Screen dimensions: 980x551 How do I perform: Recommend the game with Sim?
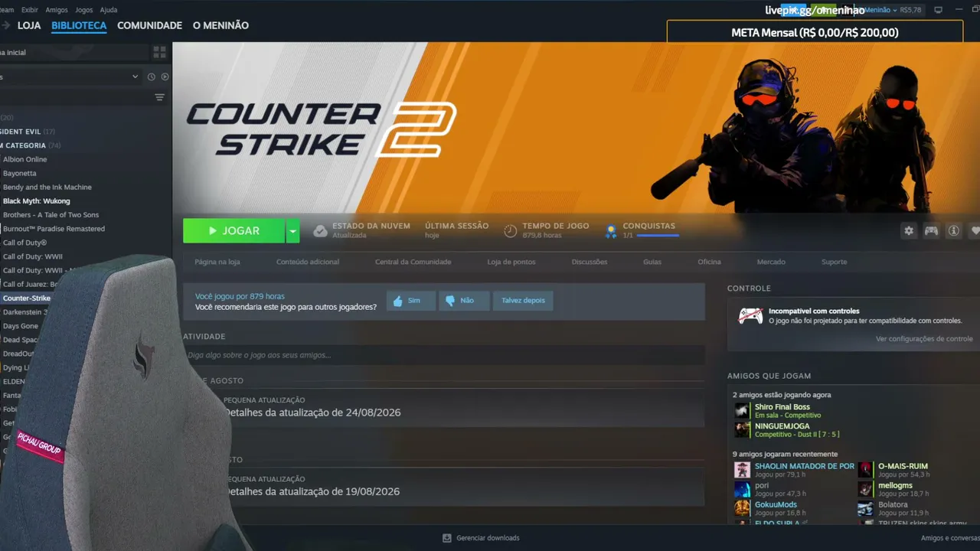pos(411,301)
